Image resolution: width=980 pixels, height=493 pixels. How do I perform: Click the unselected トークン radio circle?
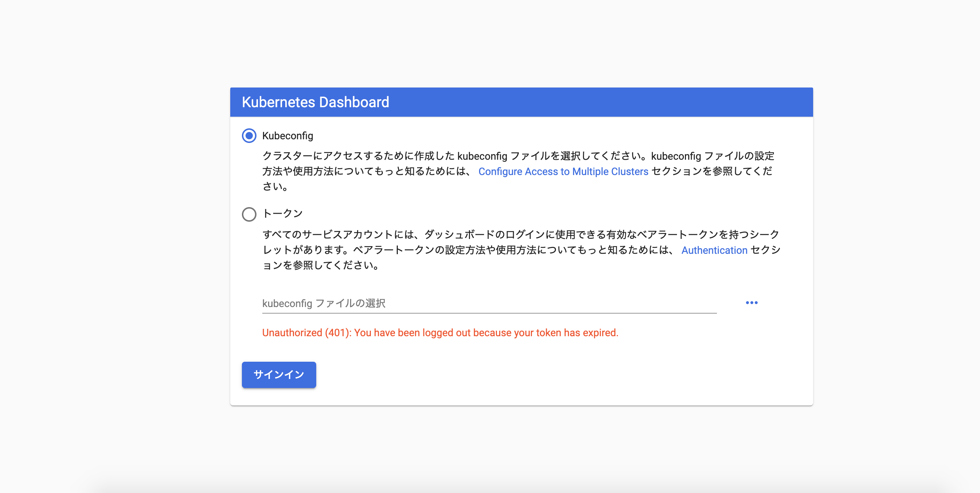249,214
